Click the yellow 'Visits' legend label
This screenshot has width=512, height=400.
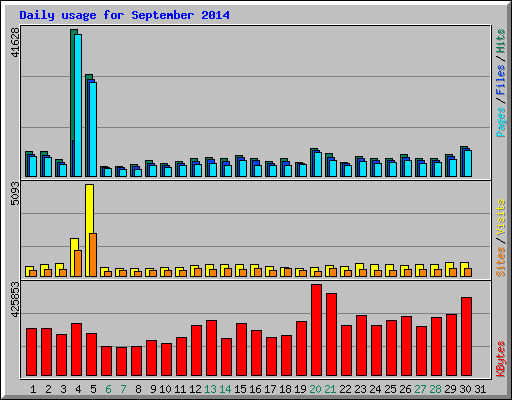tap(501, 217)
